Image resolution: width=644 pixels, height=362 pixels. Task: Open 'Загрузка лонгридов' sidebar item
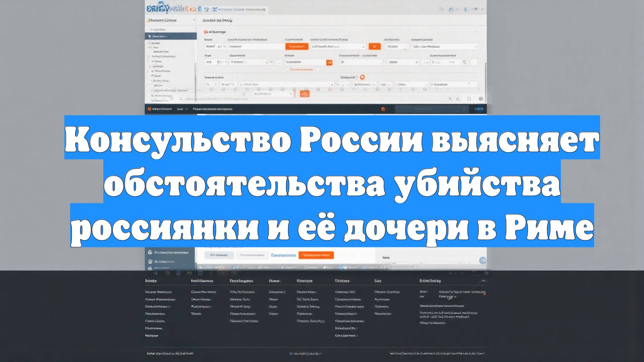click(x=168, y=252)
